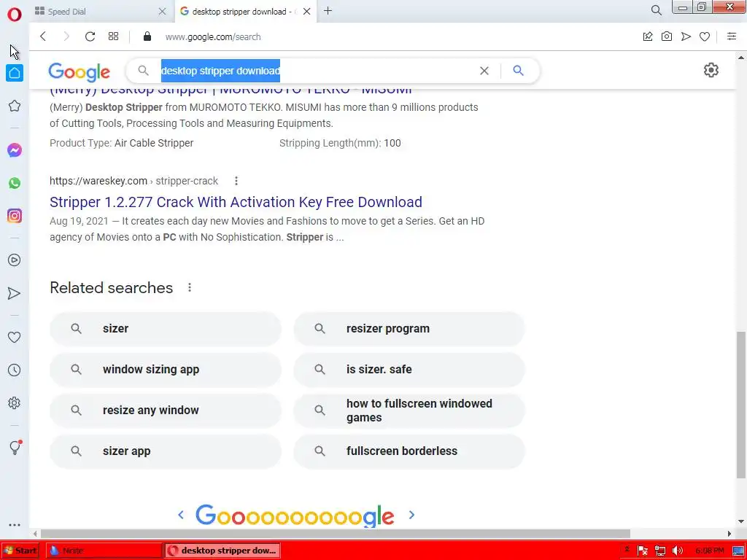Viewport: 747px width, 560px height.
Task: Click the Google logo
Action: click(79, 72)
